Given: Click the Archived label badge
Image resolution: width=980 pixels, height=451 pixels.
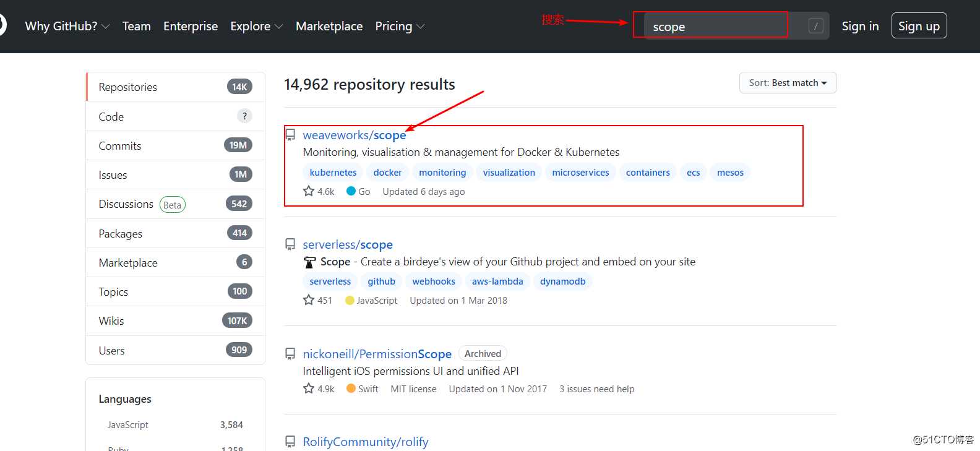Looking at the screenshot, I should point(483,353).
